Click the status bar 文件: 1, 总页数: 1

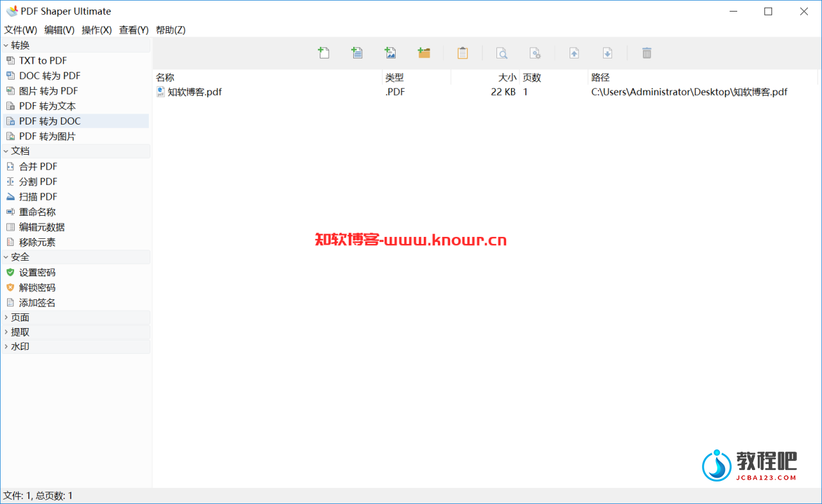[x=38, y=496]
